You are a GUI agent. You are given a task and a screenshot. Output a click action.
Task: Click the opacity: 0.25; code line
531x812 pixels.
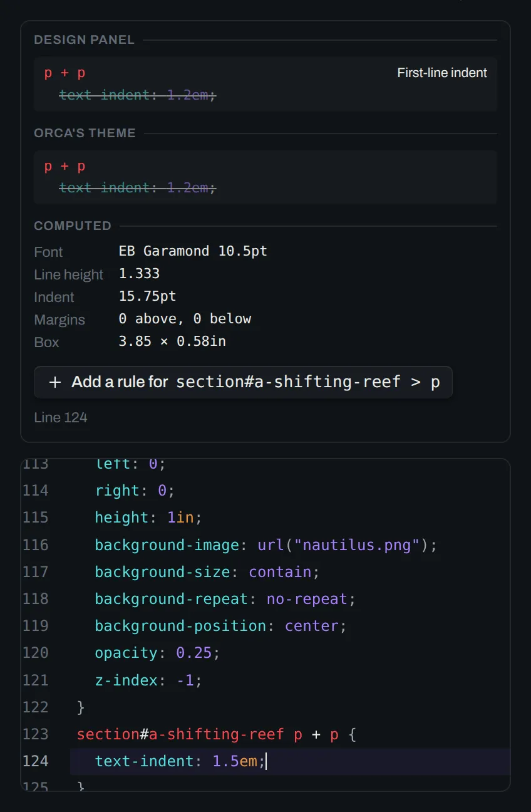(158, 652)
